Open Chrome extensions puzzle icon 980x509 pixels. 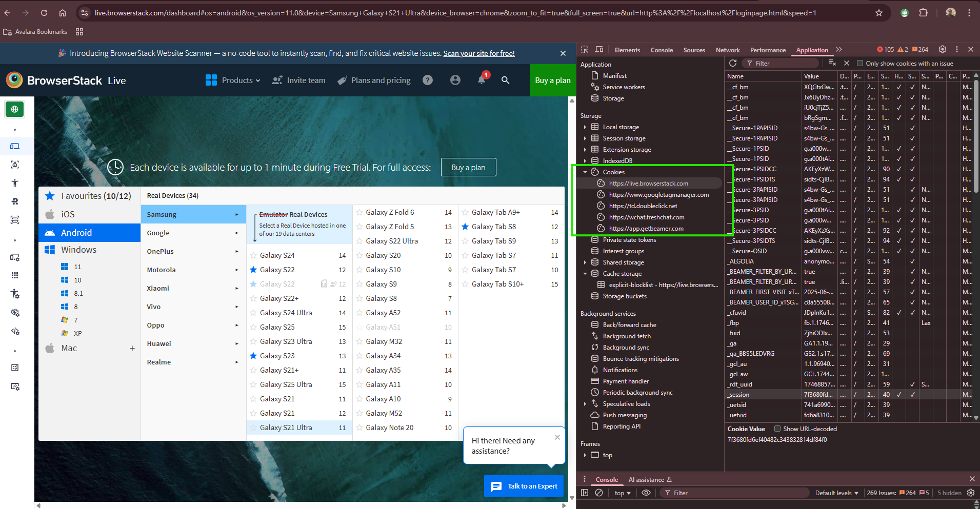click(x=924, y=13)
